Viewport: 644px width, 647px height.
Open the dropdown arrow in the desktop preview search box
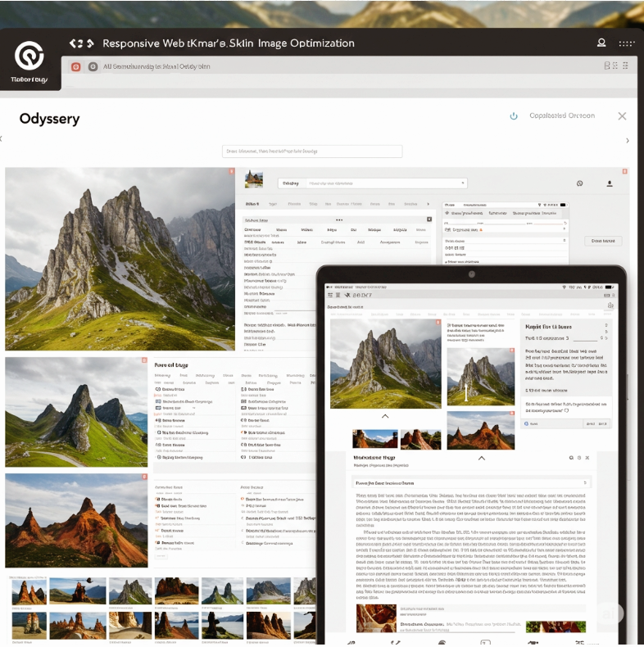click(463, 183)
